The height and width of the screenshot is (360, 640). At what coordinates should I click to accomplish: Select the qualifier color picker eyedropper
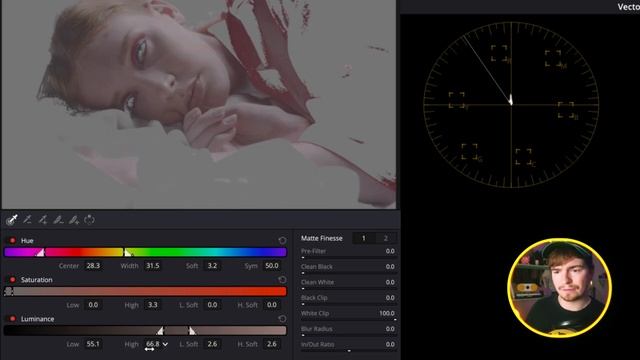12,220
